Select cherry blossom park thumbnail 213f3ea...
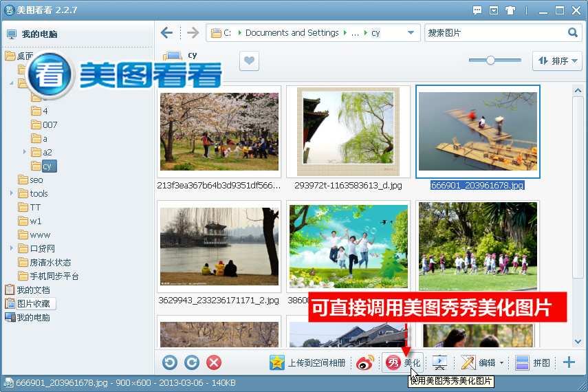Viewport: 588px width, 392px height. 219,131
